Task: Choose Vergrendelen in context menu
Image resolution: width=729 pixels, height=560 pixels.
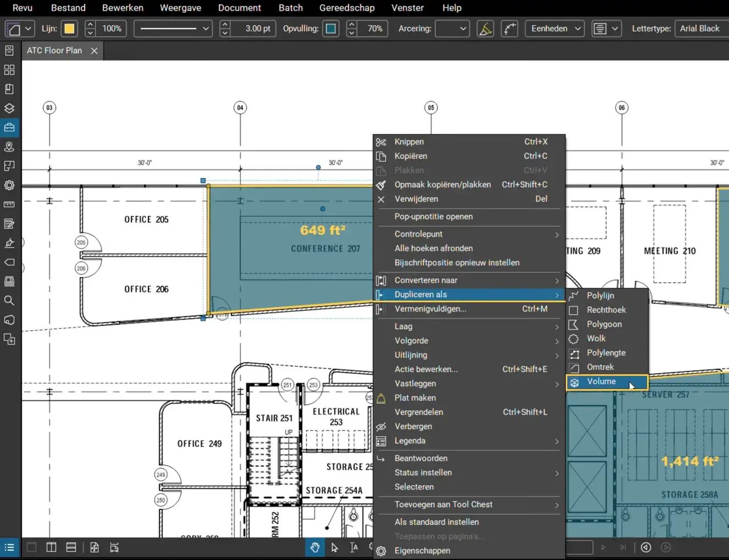Action: (469, 412)
